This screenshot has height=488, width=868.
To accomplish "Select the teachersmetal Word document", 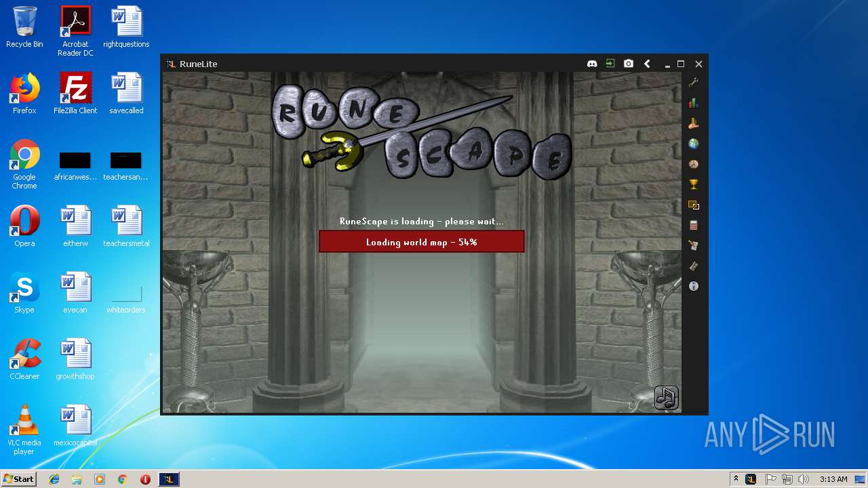I will [126, 226].
